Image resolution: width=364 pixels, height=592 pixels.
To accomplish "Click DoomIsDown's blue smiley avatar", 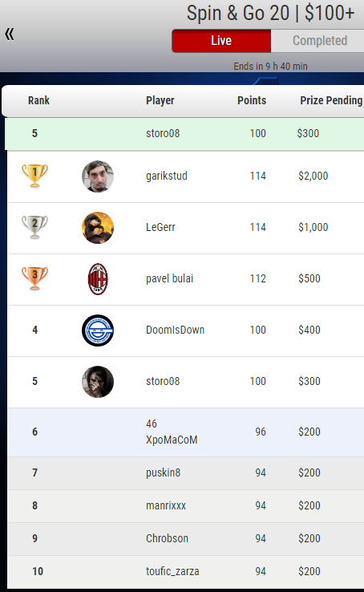I will coord(98,330).
